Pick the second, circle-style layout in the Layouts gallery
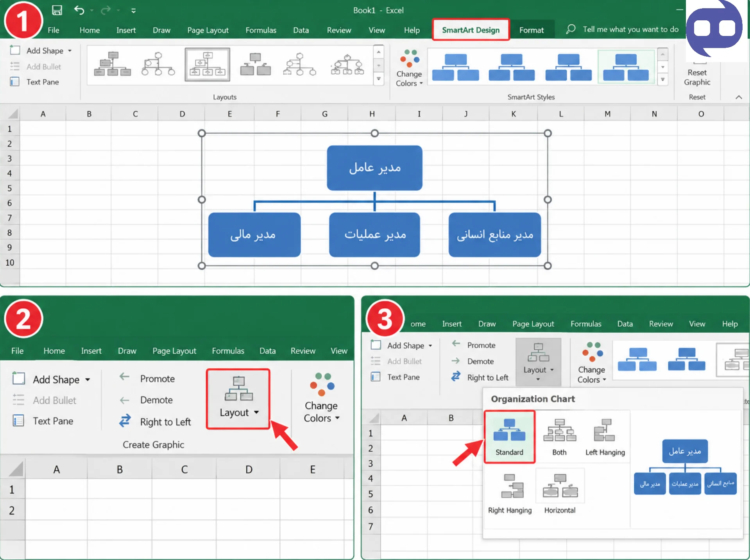This screenshot has width=750, height=560. (158, 64)
